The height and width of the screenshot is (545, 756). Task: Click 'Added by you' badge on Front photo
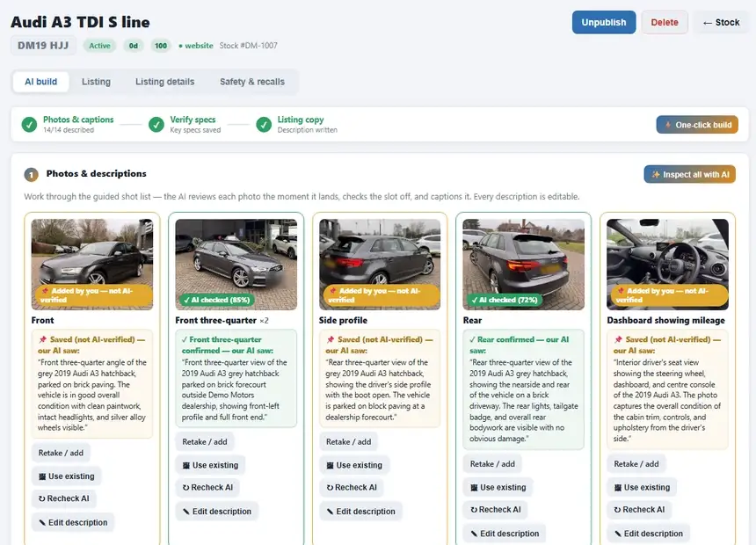point(93,295)
